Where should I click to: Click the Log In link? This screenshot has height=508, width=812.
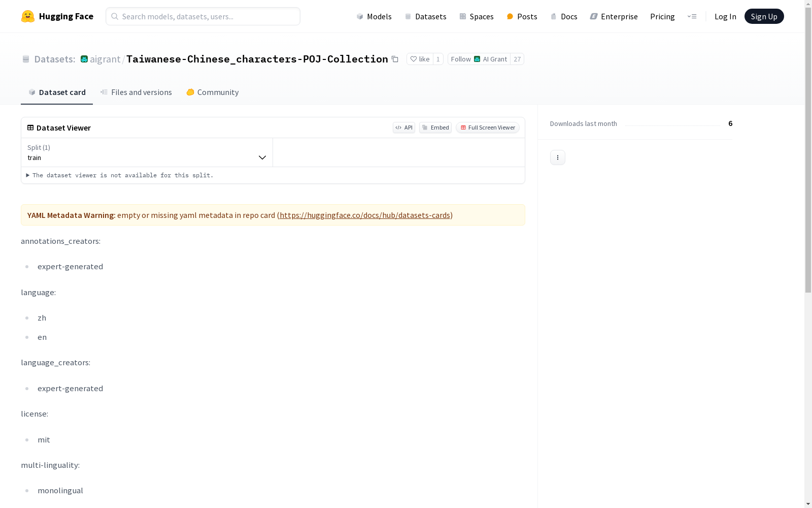[x=725, y=16]
